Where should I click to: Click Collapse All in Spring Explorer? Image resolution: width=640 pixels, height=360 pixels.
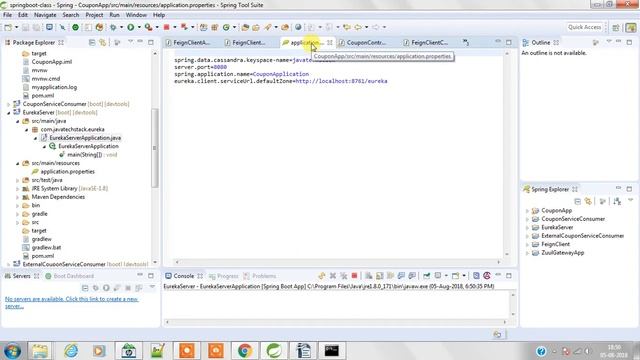tap(578, 201)
